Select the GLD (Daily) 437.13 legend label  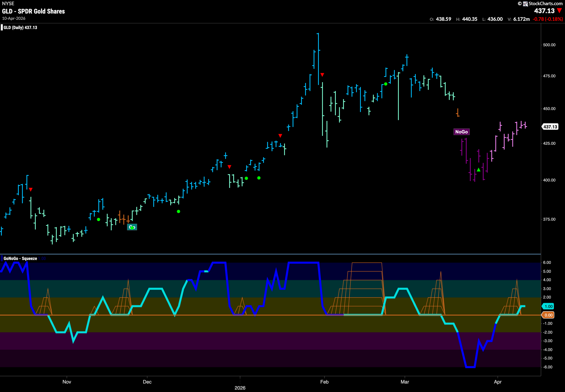(x=20, y=28)
